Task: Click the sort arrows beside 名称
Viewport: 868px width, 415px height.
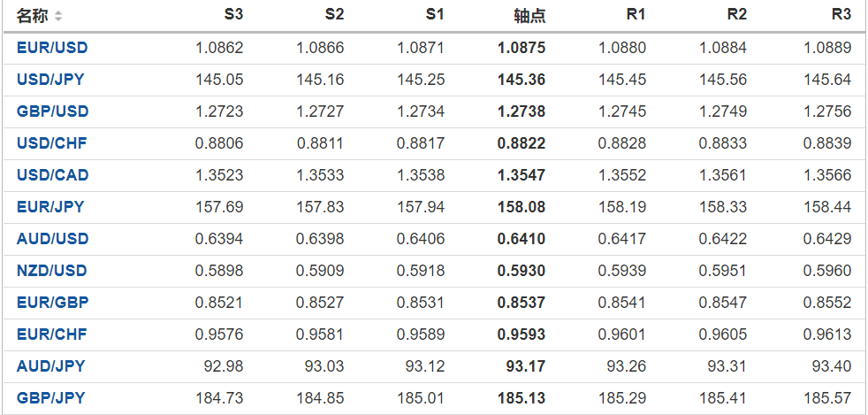Action: click(58, 17)
